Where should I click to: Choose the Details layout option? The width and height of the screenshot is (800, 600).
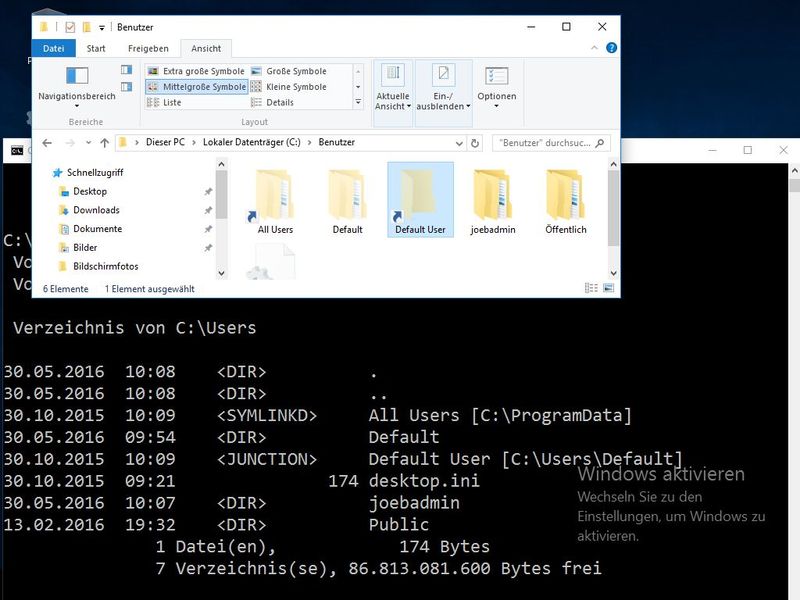pyautogui.click(x=279, y=102)
